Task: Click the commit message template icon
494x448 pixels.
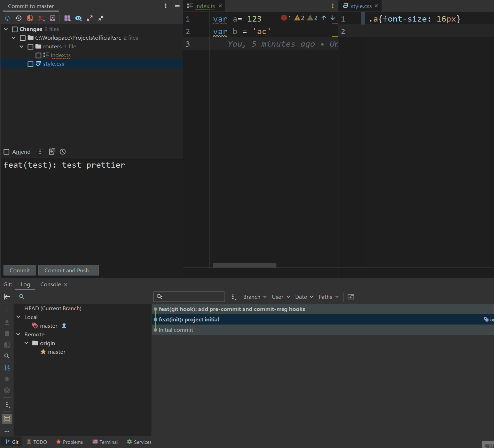Action: (52, 151)
